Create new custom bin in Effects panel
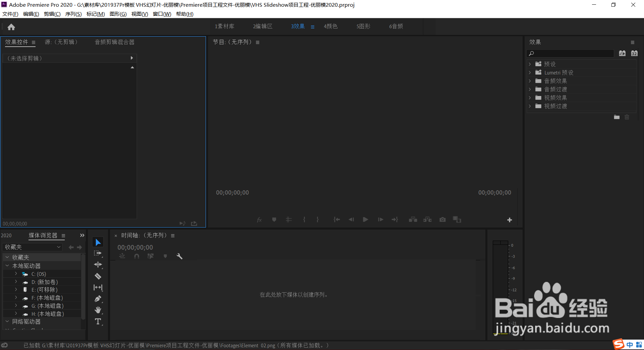The image size is (644, 350). click(x=616, y=117)
